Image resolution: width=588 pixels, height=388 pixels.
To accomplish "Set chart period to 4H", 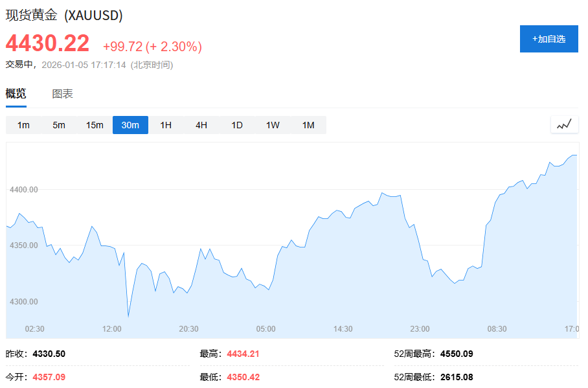I will 201,125.
